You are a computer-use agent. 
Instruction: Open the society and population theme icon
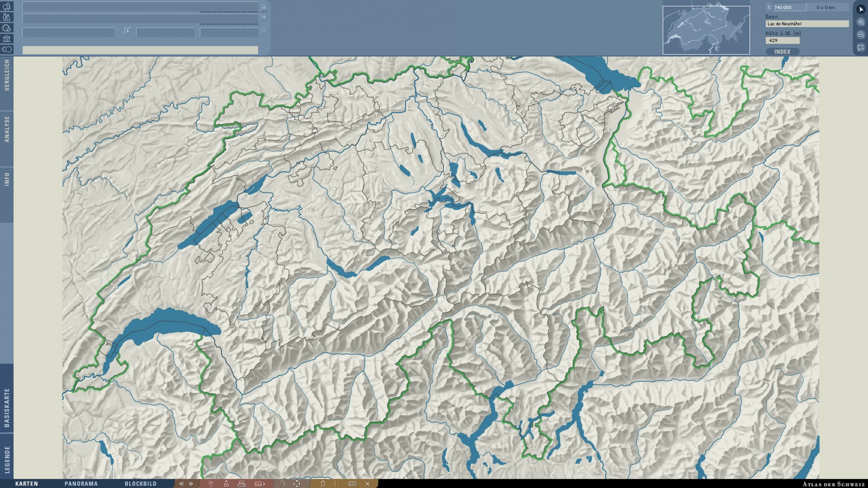(x=7, y=17)
